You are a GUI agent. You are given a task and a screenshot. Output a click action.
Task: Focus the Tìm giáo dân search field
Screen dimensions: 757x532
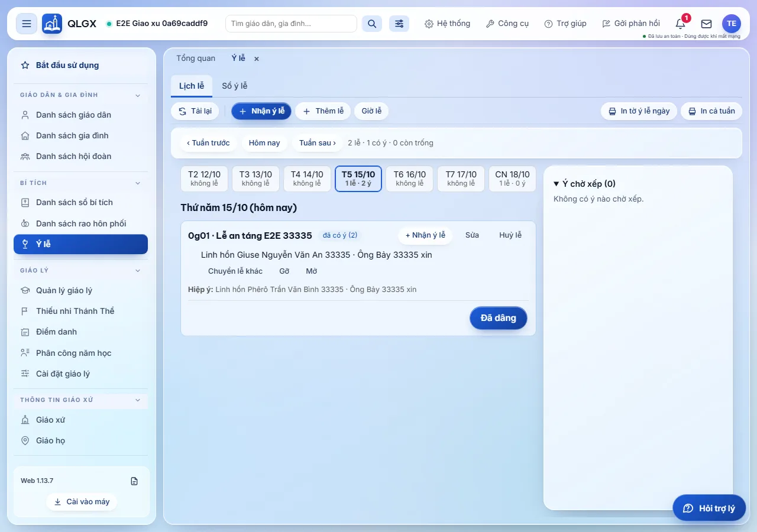[x=291, y=24]
